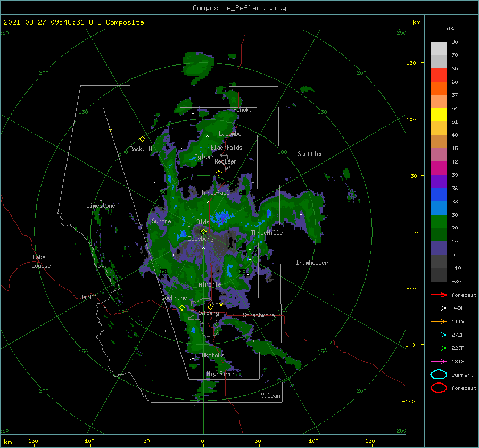Click the yellow diamond marker south of RedDeer
This screenshot has height=448, width=479.
pos(219,173)
